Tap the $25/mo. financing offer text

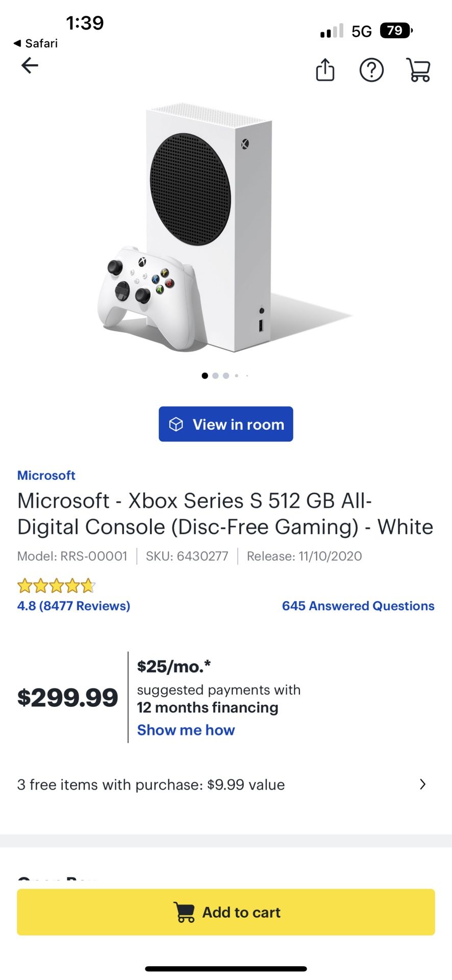tap(174, 666)
